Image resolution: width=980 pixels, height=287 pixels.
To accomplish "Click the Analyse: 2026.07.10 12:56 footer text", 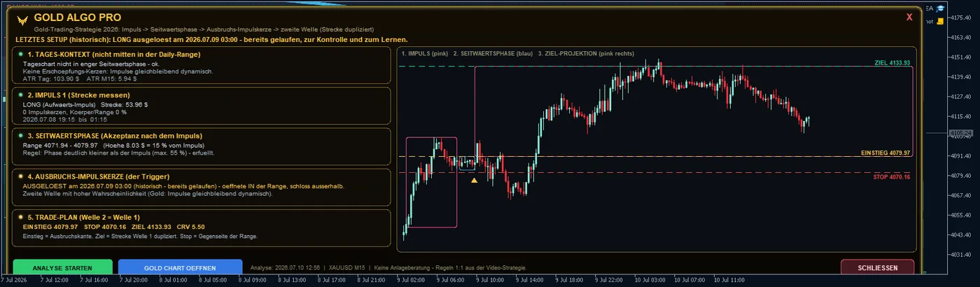I will pyautogui.click(x=285, y=267).
